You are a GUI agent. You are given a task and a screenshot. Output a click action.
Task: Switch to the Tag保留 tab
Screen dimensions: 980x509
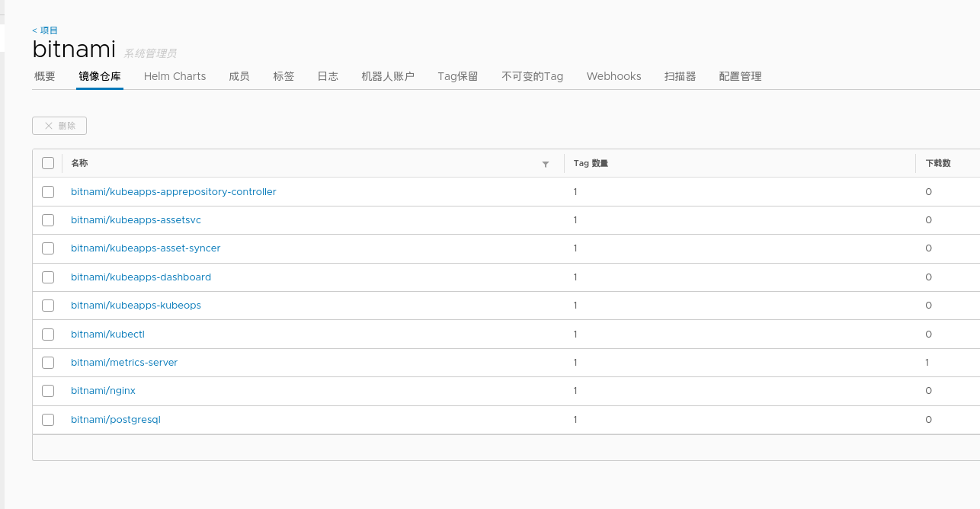458,76
